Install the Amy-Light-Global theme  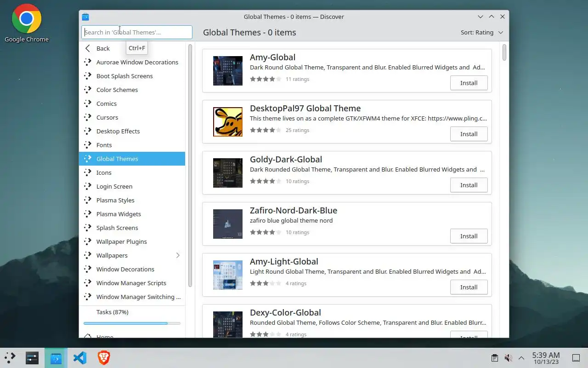click(x=469, y=287)
